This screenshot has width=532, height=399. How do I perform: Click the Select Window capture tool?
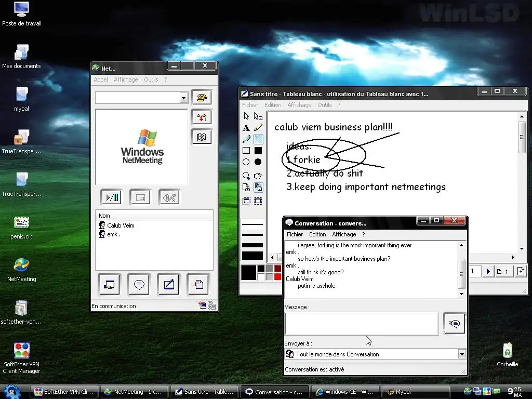click(x=246, y=201)
